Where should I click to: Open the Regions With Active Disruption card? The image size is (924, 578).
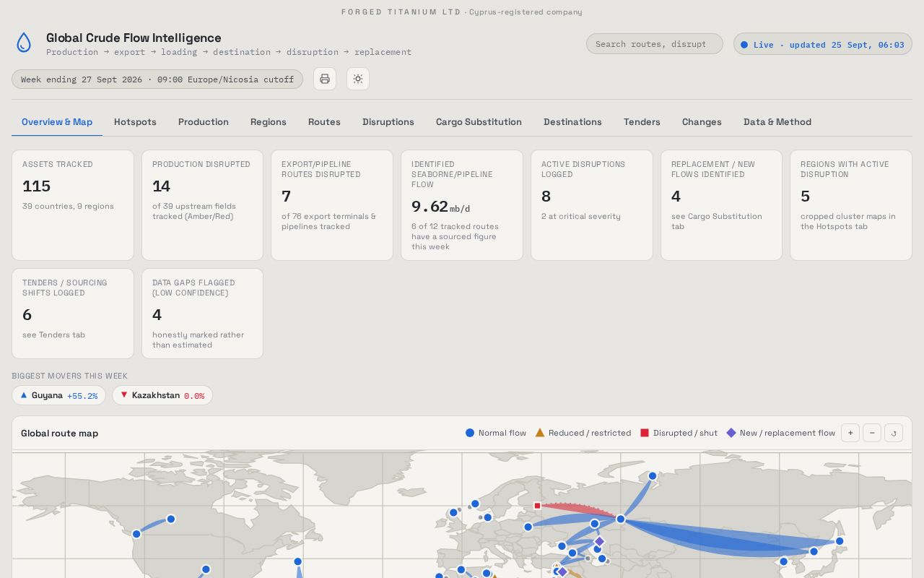(x=851, y=205)
